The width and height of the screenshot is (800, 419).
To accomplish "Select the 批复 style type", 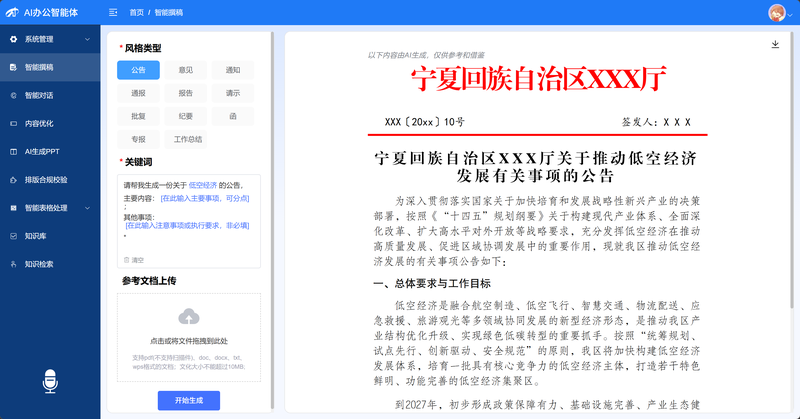I will tap(138, 116).
